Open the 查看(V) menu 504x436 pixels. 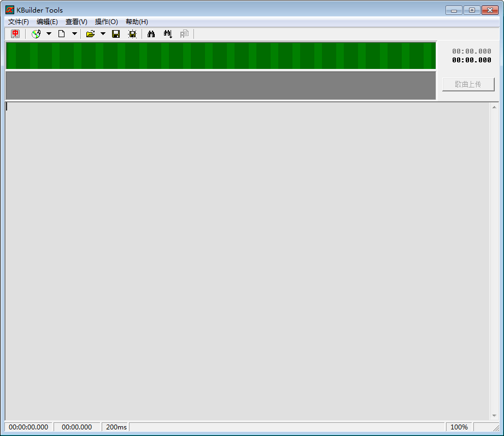click(76, 21)
